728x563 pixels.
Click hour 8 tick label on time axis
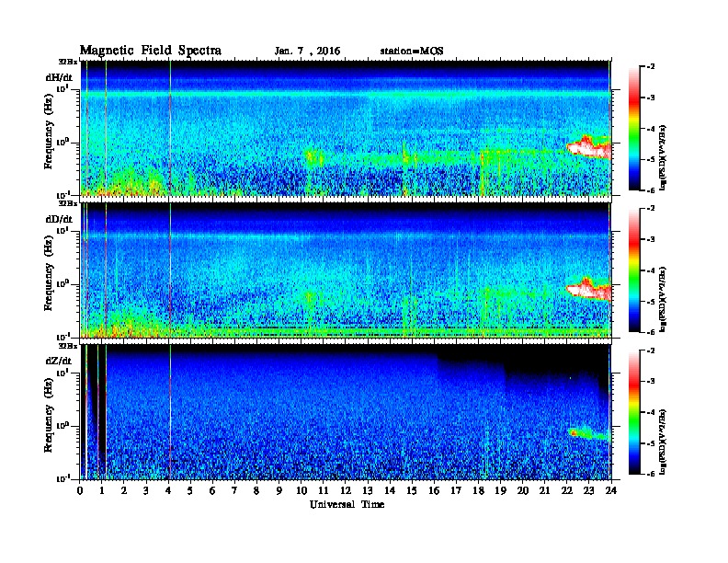click(x=256, y=490)
